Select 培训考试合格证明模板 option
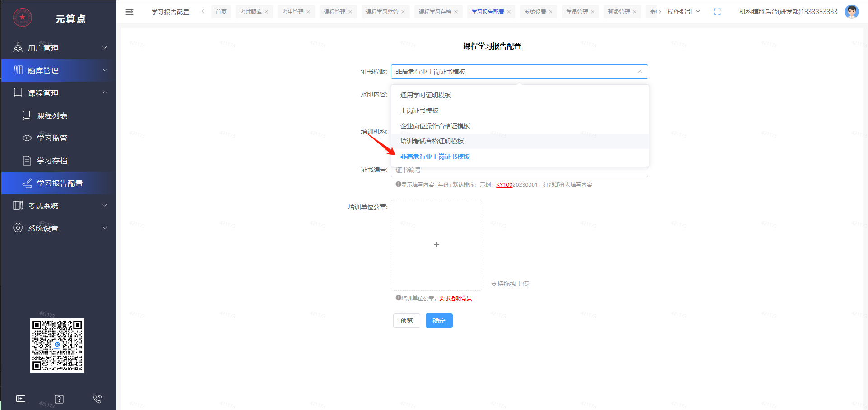The width and height of the screenshot is (868, 410). click(520, 141)
